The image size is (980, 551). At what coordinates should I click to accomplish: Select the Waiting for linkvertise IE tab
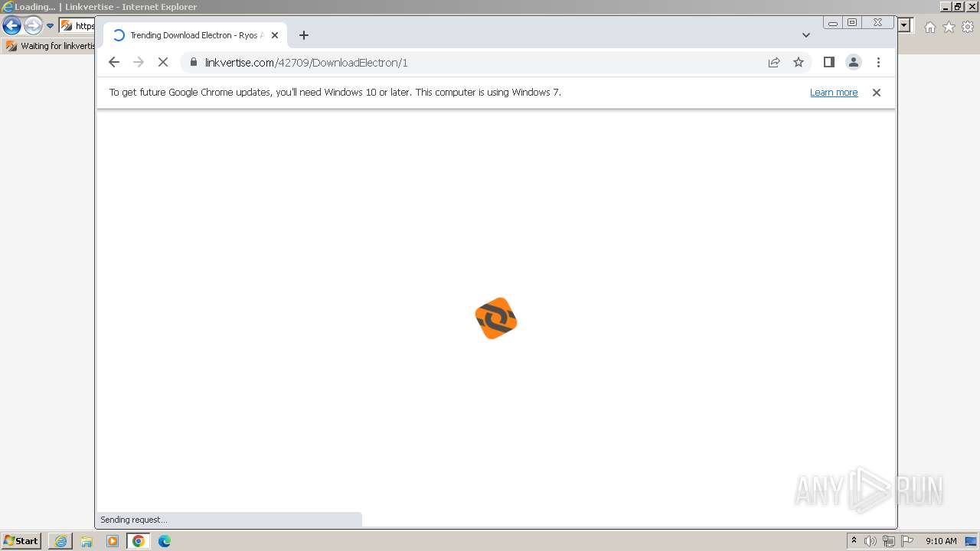pyautogui.click(x=49, y=46)
